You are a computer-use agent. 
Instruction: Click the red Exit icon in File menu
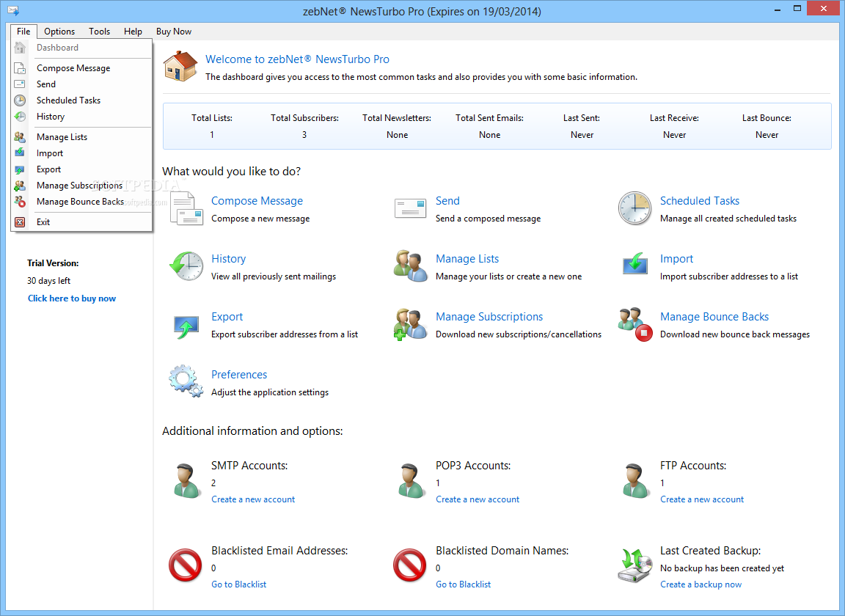[19, 222]
